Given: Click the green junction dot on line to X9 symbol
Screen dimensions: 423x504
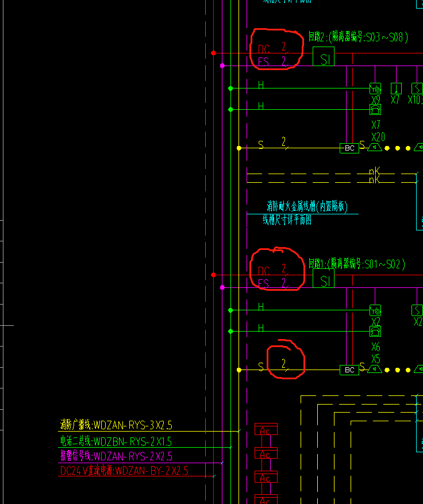Looking at the screenshot, I should click(230, 89).
